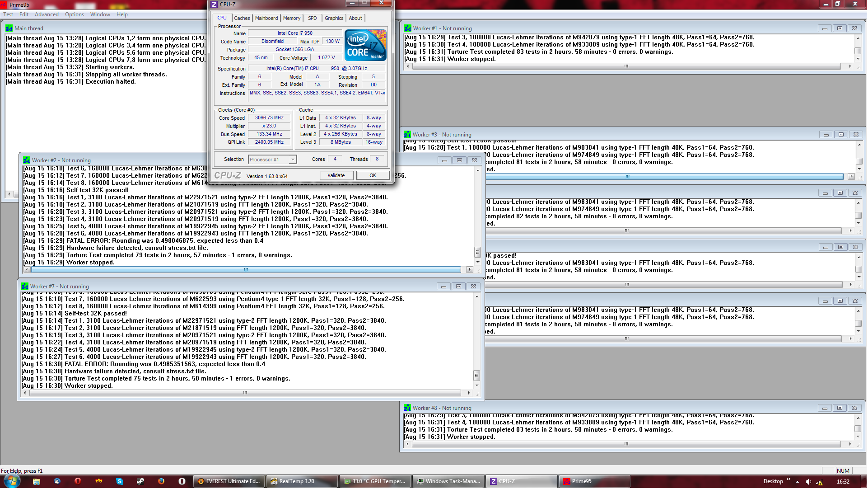Open Windows Explorer folder icon
The width and height of the screenshot is (868, 489).
(x=37, y=482)
